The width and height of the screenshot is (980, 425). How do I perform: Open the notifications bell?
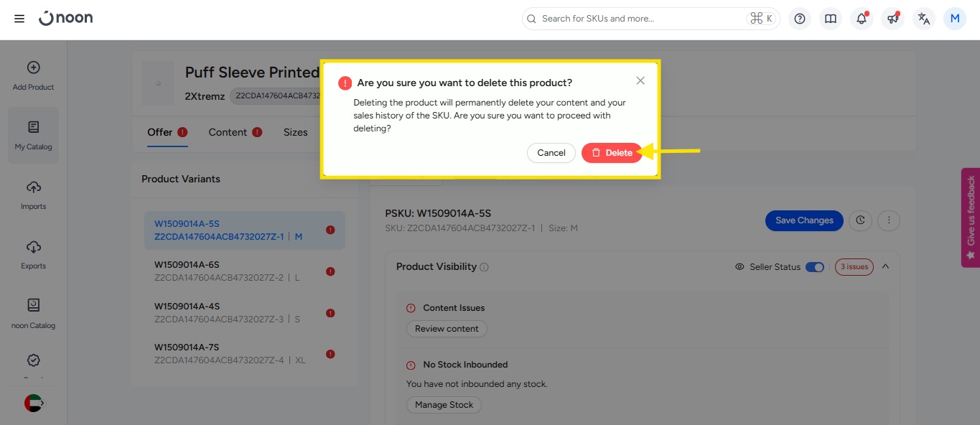pos(862,19)
